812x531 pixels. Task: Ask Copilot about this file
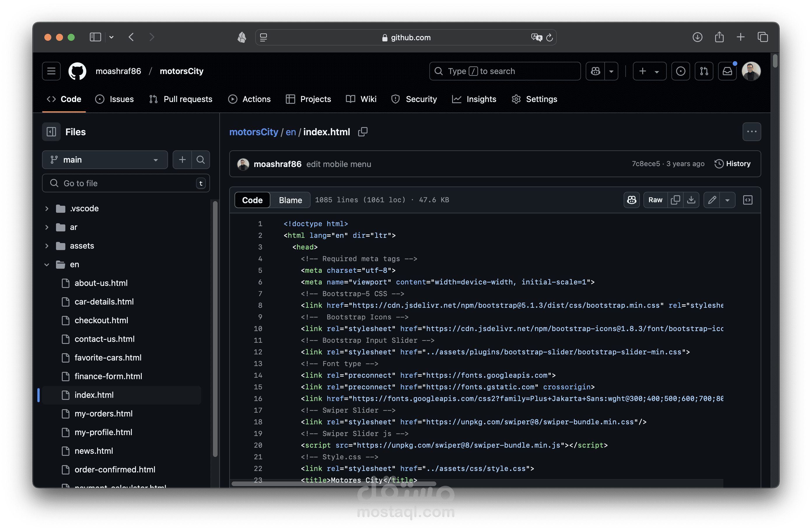pyautogui.click(x=631, y=200)
